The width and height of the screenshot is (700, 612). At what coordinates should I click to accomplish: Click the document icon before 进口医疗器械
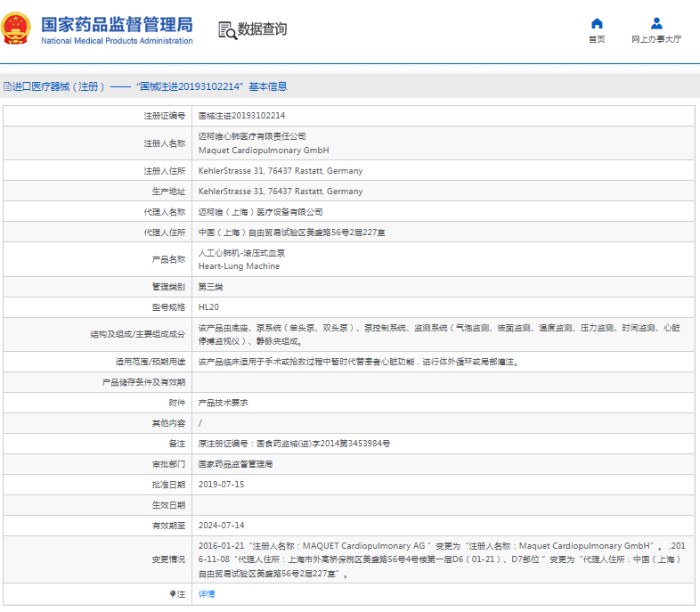point(7,86)
